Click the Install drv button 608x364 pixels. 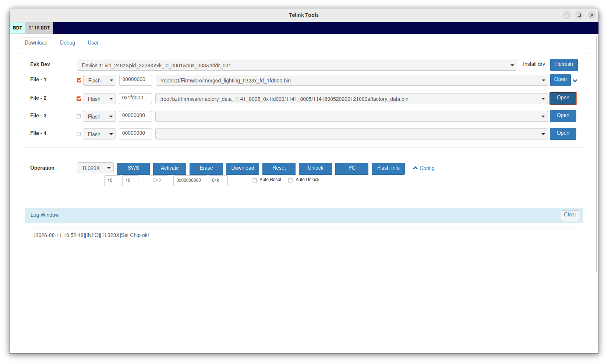534,64
